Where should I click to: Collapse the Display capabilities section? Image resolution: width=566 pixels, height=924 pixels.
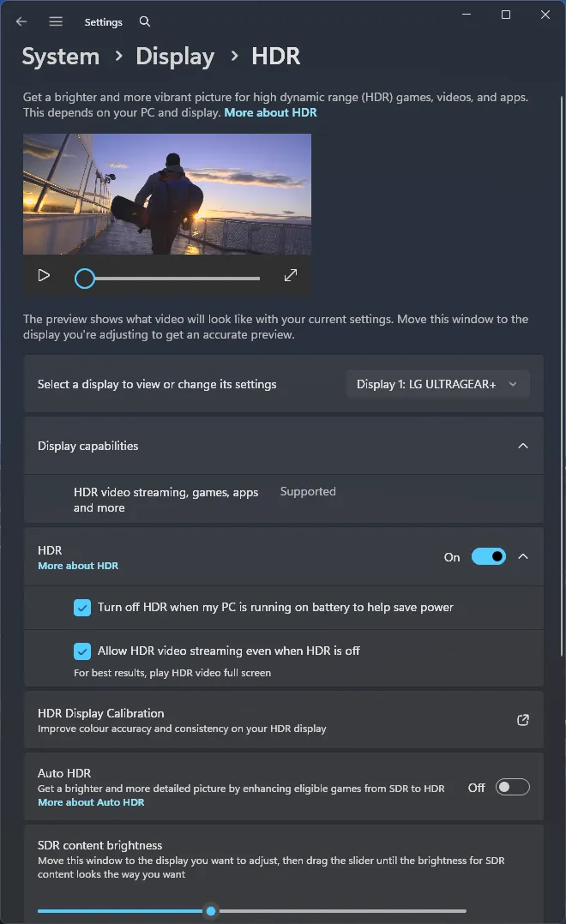click(522, 446)
